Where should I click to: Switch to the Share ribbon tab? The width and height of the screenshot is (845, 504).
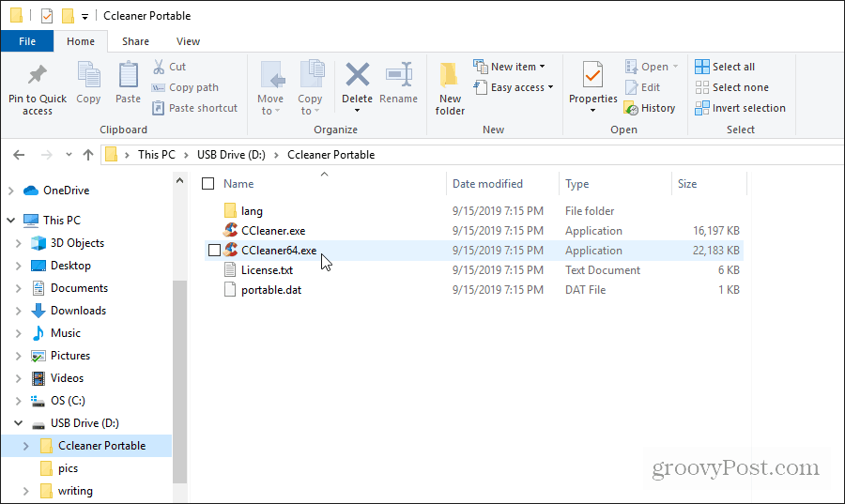coord(135,41)
